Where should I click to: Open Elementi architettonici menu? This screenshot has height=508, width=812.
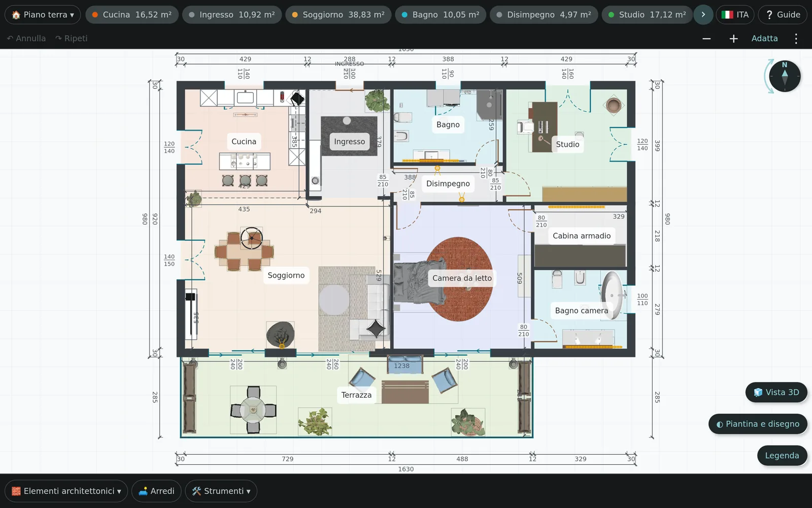(x=66, y=491)
